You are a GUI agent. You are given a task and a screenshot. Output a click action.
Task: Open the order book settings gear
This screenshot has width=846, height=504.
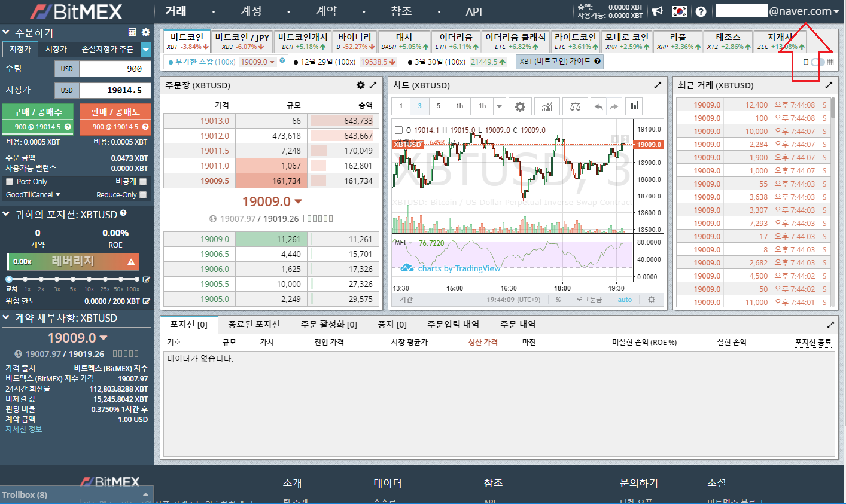pos(360,85)
